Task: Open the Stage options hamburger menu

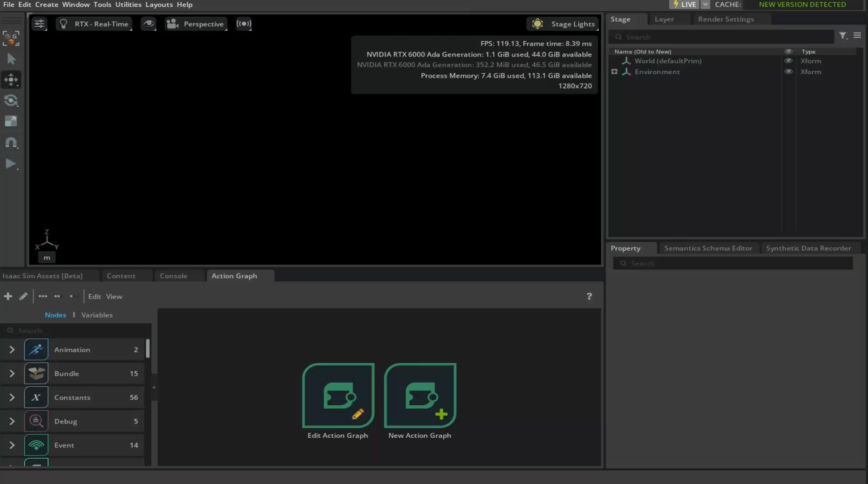Action: 857,35
